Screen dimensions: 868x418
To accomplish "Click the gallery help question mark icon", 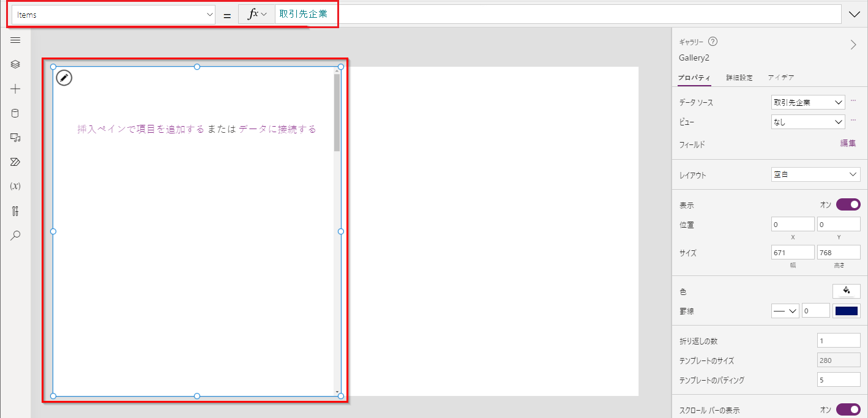I will pos(712,42).
